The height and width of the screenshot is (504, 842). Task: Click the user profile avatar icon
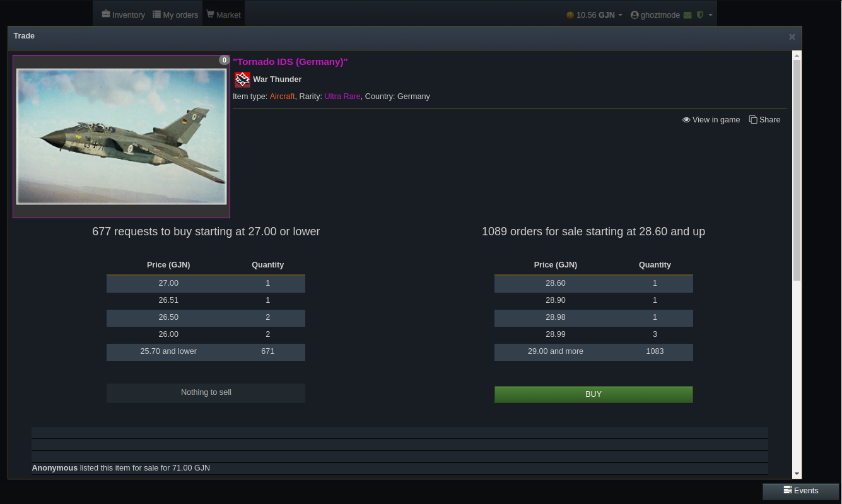634,15
